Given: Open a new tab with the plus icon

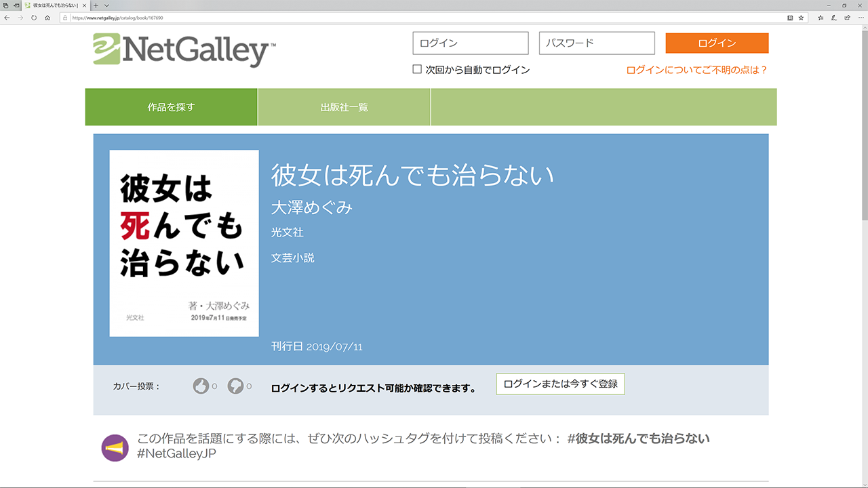Looking at the screenshot, I should 96,5.
